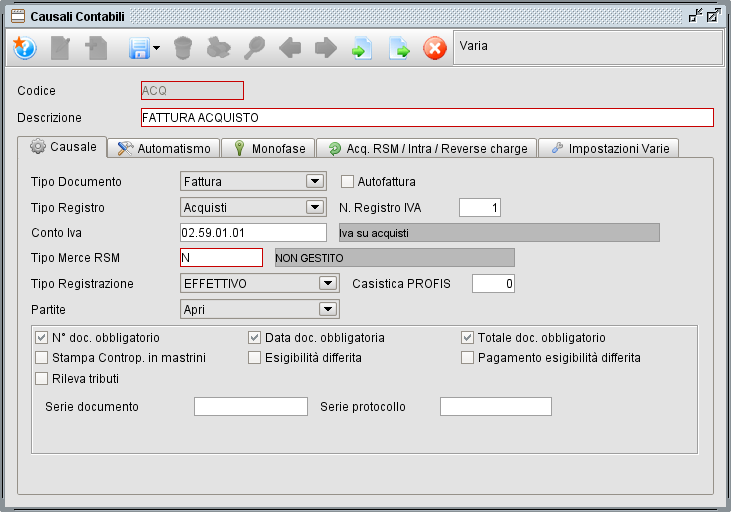Open the Impostazioni Varie tab
This screenshot has width=731, height=512.
pyautogui.click(x=610, y=148)
